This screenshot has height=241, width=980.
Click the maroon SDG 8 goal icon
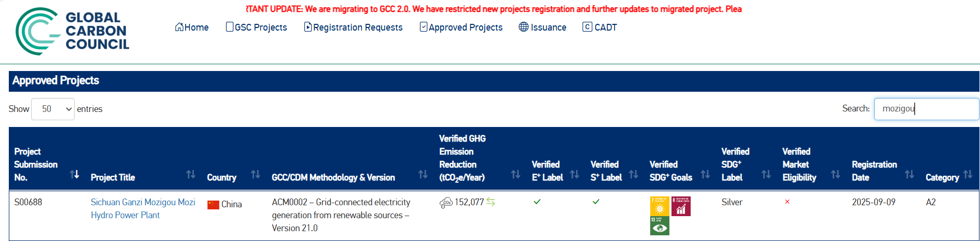tap(681, 206)
